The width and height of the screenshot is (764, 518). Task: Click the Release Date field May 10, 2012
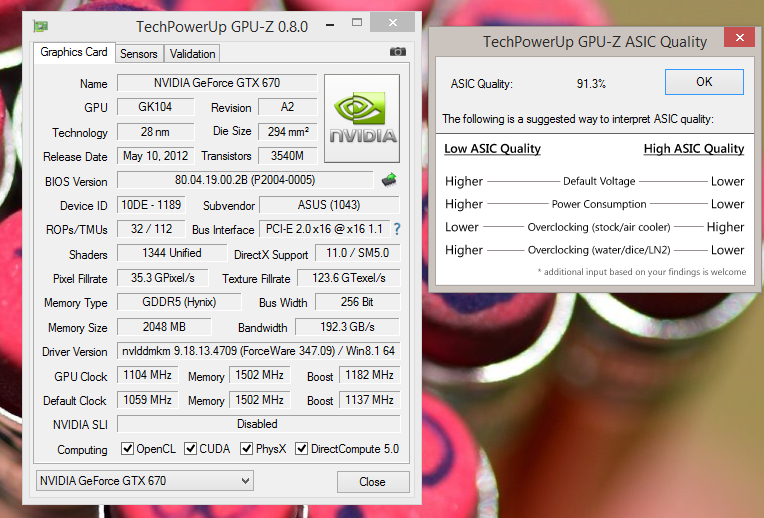155,156
